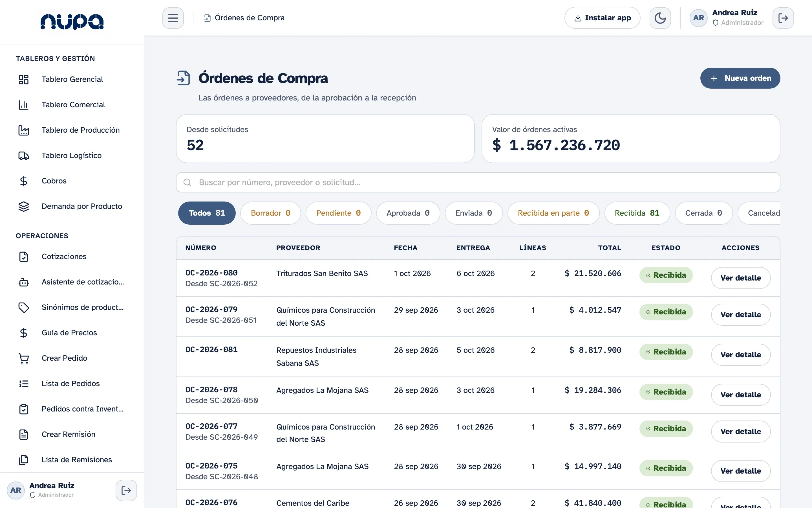Click the AR avatar in top bar
Image resolution: width=812 pixels, height=508 pixels.
click(699, 18)
